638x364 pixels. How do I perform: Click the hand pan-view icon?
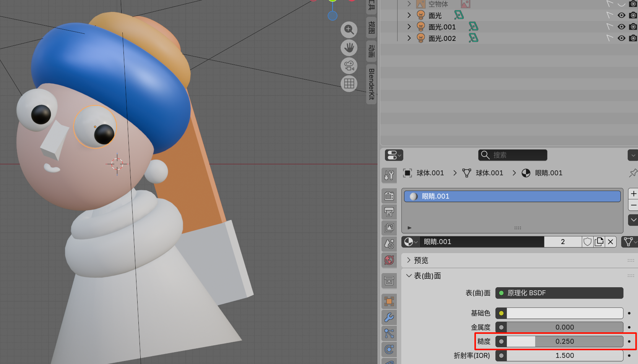point(349,47)
